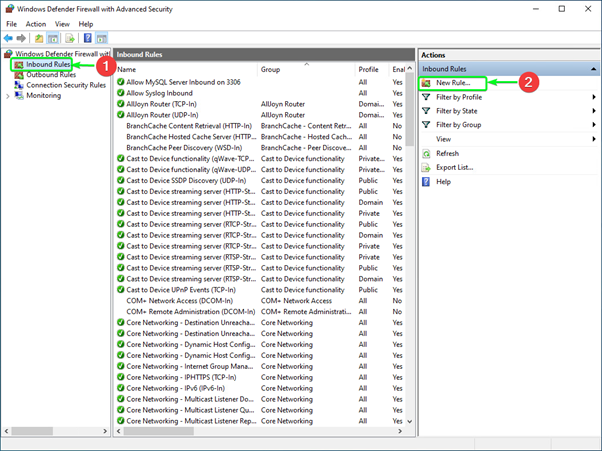Screen dimensions: 602x451
Task: Toggle Show/Hide Action Pane toolbar icon
Action: click(101, 38)
